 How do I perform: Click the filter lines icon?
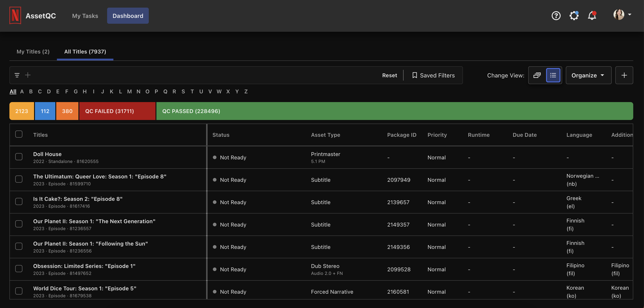pos(17,75)
